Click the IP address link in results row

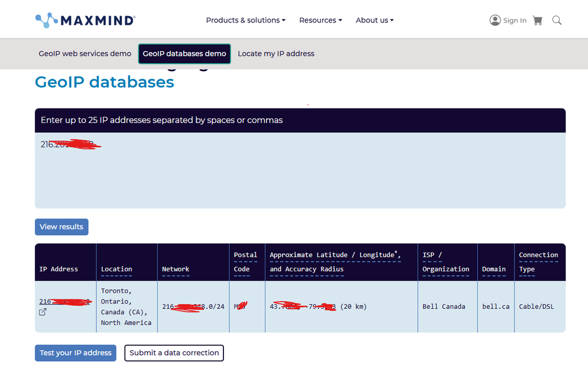click(65, 301)
